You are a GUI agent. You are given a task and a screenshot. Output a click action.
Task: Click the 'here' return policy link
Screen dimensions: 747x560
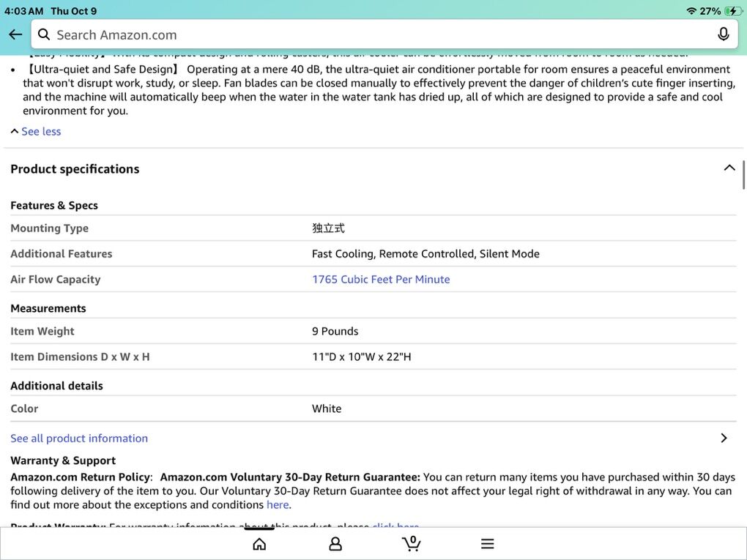tap(278, 504)
